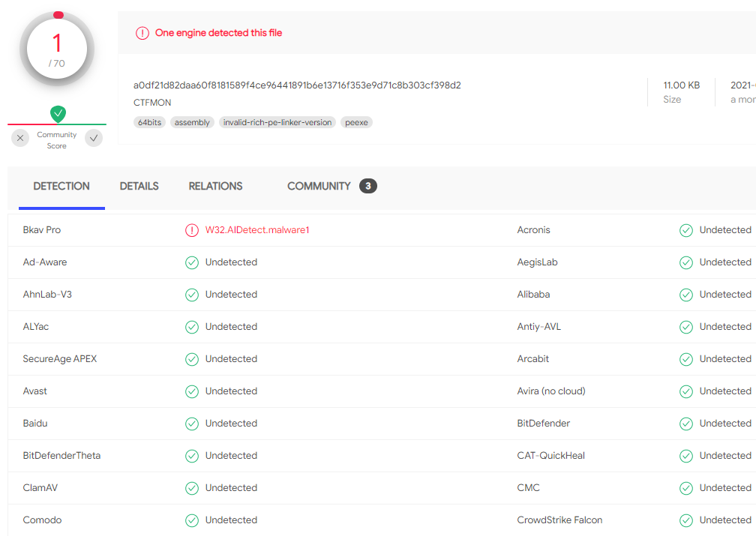Click the 64bits tag
Image resolution: width=756 pixels, height=536 pixels.
[149, 122]
